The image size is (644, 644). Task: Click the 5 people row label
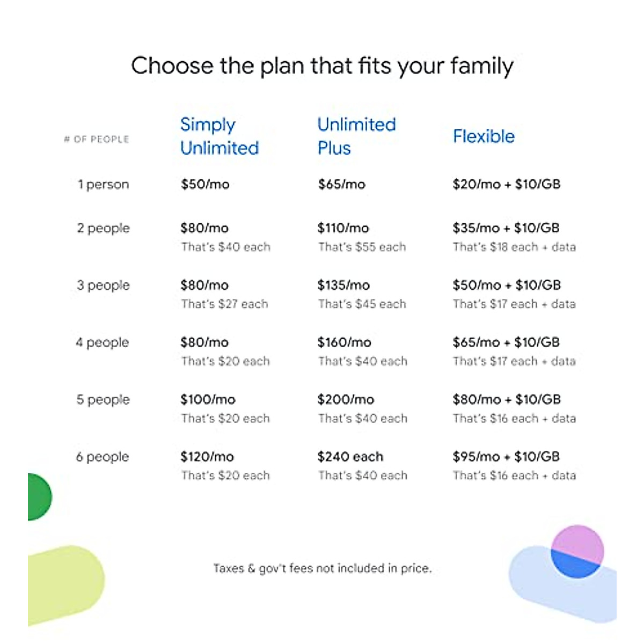103,400
